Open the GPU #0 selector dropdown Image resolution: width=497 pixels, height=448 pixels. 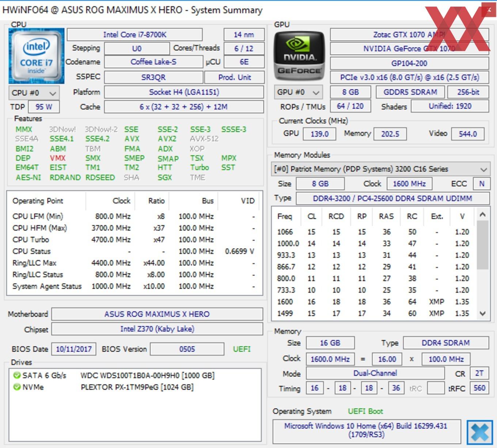(299, 92)
